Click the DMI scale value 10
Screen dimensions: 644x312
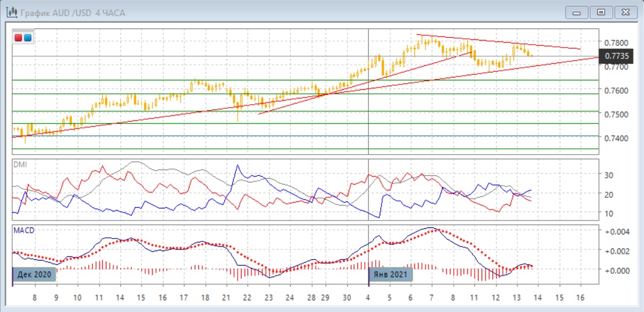point(609,214)
